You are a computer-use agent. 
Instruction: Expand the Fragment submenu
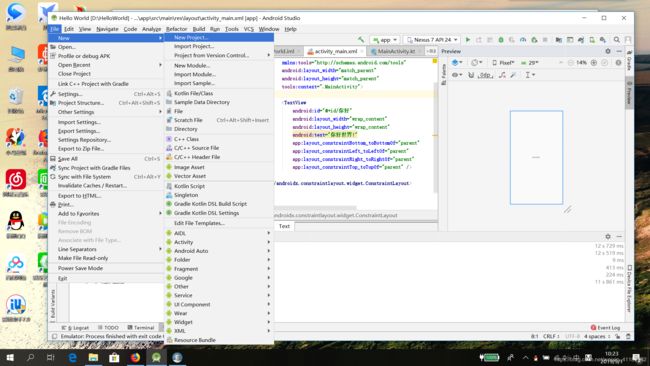point(219,269)
